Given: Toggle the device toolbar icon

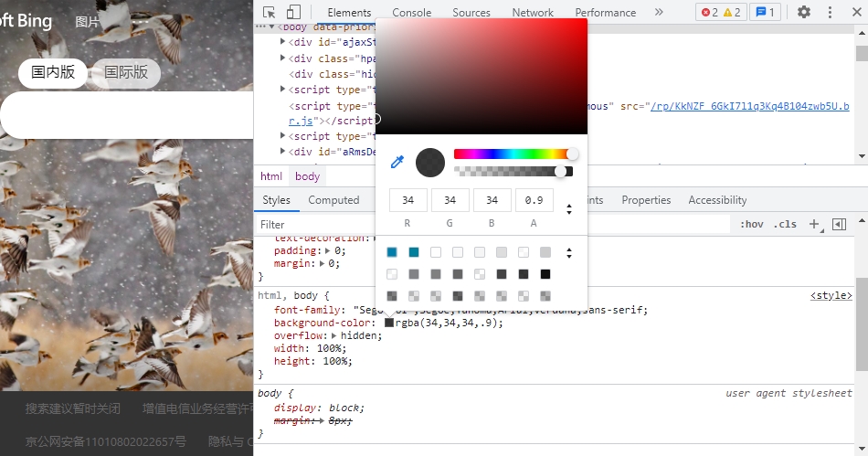Looking at the screenshot, I should pyautogui.click(x=293, y=12).
